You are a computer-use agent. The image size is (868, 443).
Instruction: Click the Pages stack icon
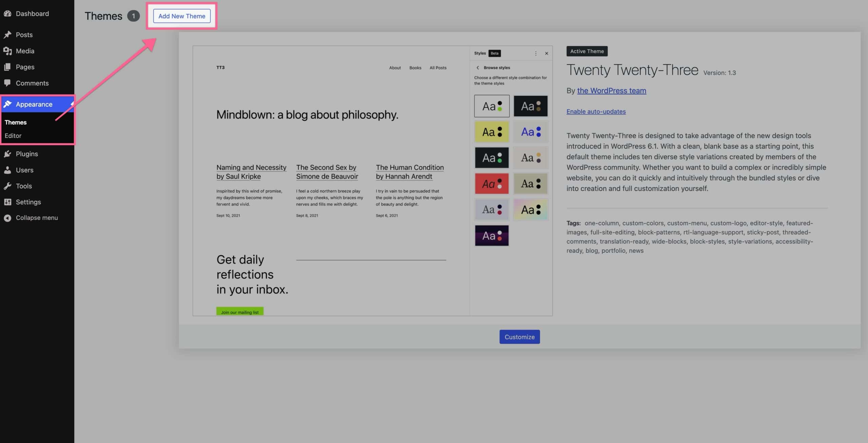7,67
